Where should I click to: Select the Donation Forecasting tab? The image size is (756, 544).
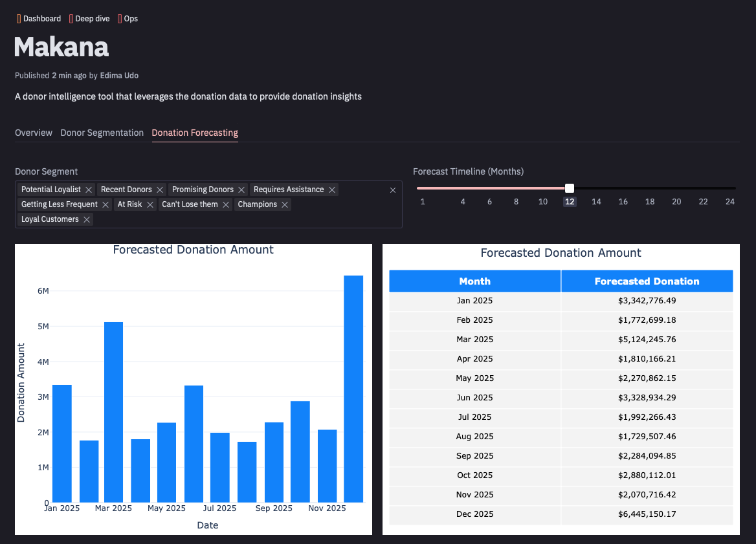pyautogui.click(x=195, y=133)
